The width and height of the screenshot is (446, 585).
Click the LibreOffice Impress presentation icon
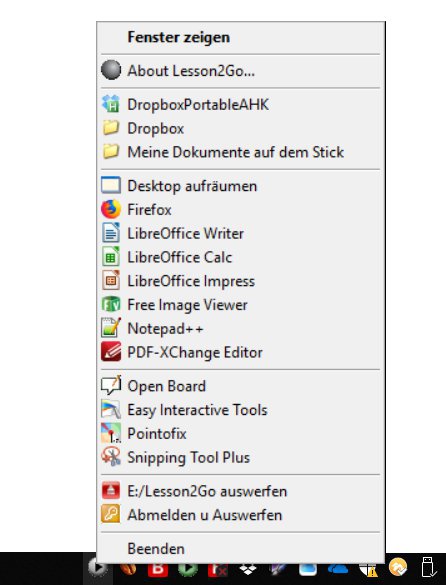pos(111,281)
